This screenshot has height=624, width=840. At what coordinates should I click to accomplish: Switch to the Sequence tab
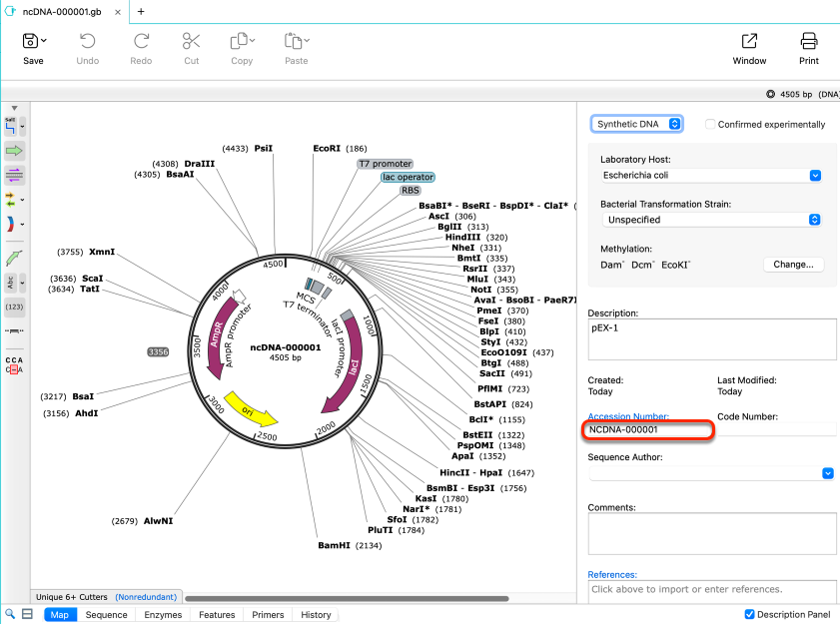point(106,614)
